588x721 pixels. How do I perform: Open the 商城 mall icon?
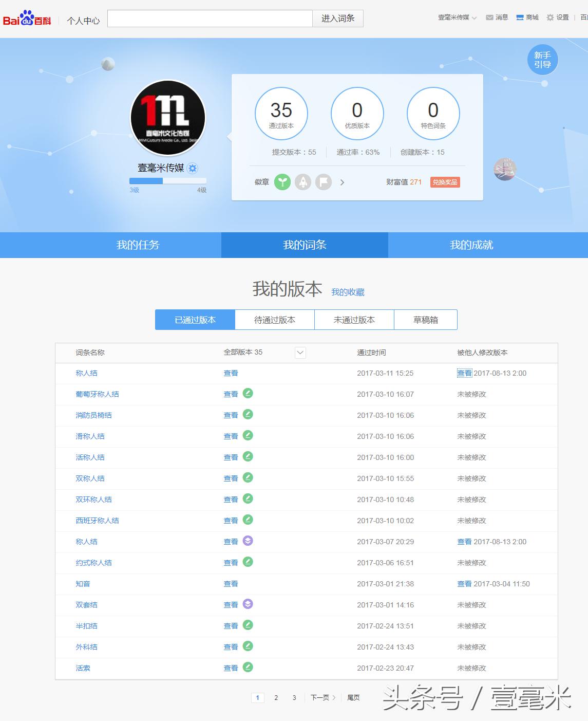(x=520, y=17)
